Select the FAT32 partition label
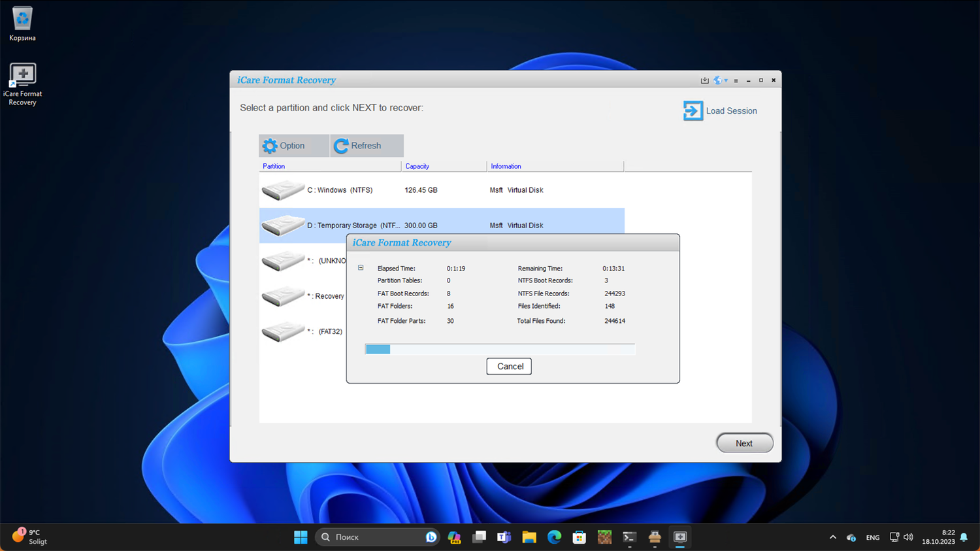Image resolution: width=980 pixels, height=551 pixels. (x=325, y=331)
